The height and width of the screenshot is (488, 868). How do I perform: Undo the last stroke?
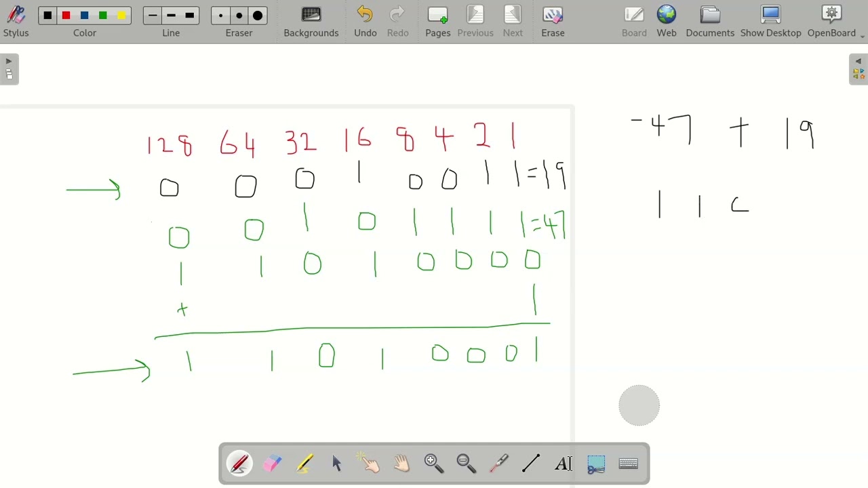coord(366,21)
